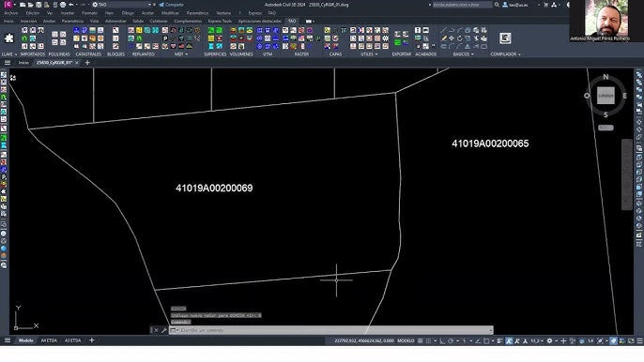
Task: Click parcel label 41019A00200065
Action: tap(490, 143)
